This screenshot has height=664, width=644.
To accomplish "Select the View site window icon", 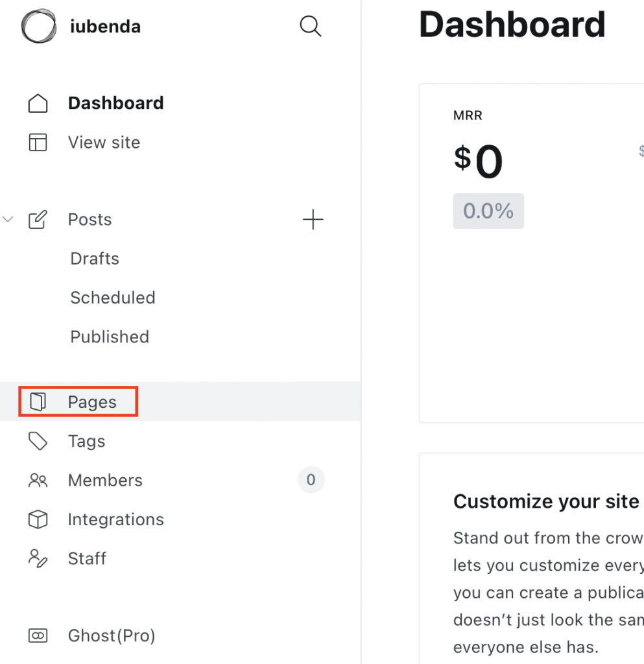I will tap(38, 142).
